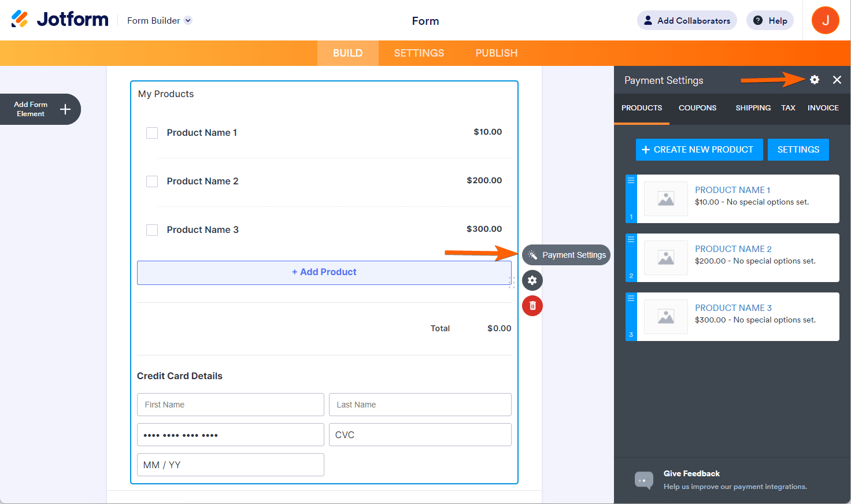This screenshot has height=504, width=851.
Task: Click the feedback chat bubble icon
Action: 644,480
